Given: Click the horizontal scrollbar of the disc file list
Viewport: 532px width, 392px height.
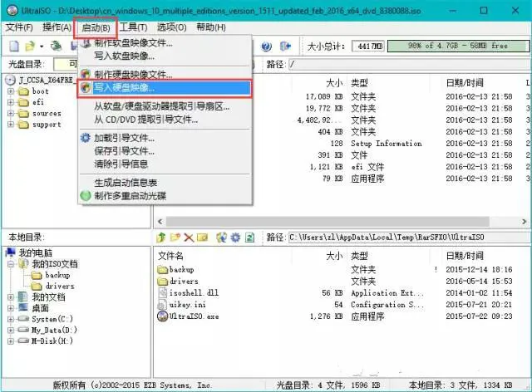Looking at the screenshot, I should coord(328,222).
